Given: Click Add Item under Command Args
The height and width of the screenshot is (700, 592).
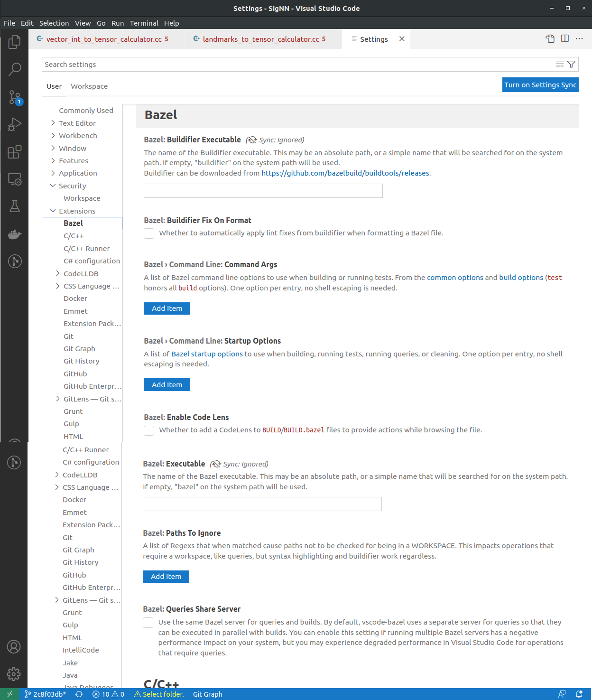Looking at the screenshot, I should point(167,308).
